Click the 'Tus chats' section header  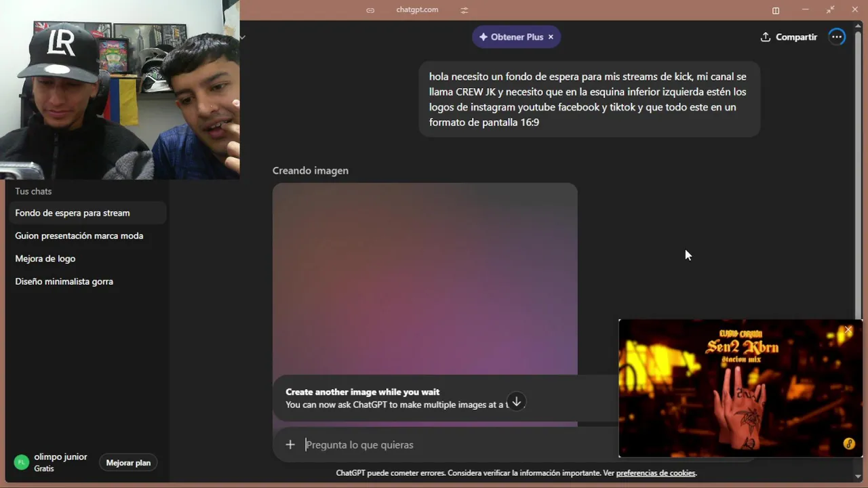click(x=33, y=191)
